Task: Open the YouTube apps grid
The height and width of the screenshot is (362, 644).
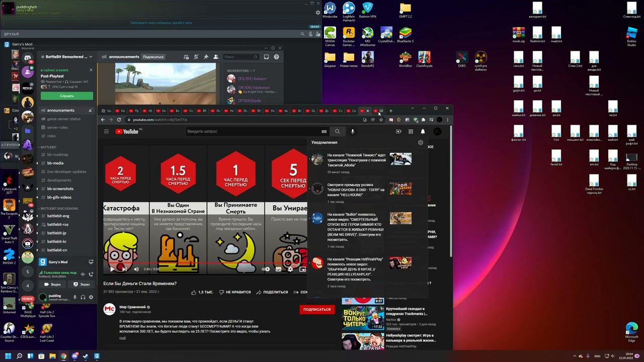Action: pos(411,131)
